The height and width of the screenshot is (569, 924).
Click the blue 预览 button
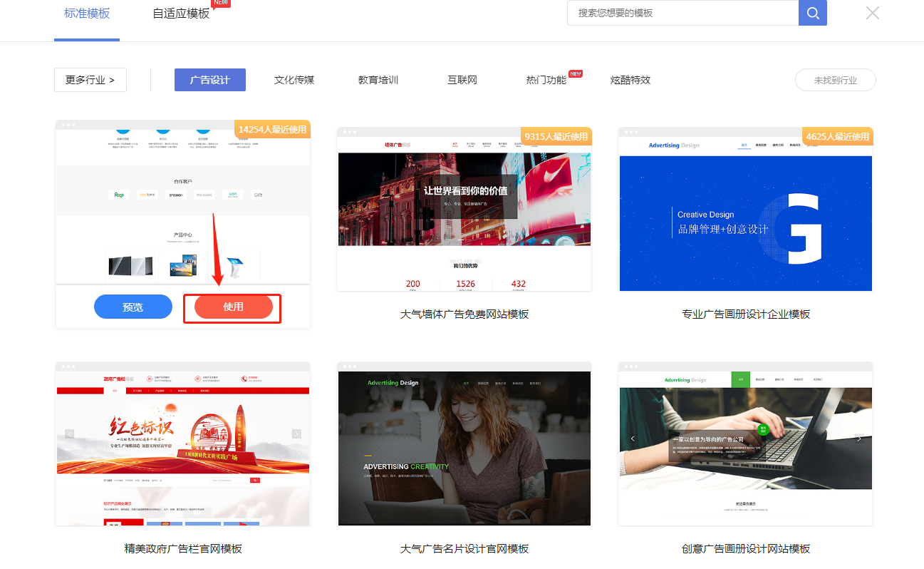coord(133,307)
